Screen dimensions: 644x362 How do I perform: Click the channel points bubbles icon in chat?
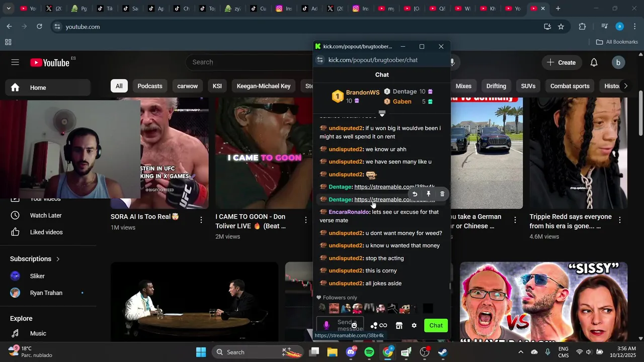tap(374, 326)
